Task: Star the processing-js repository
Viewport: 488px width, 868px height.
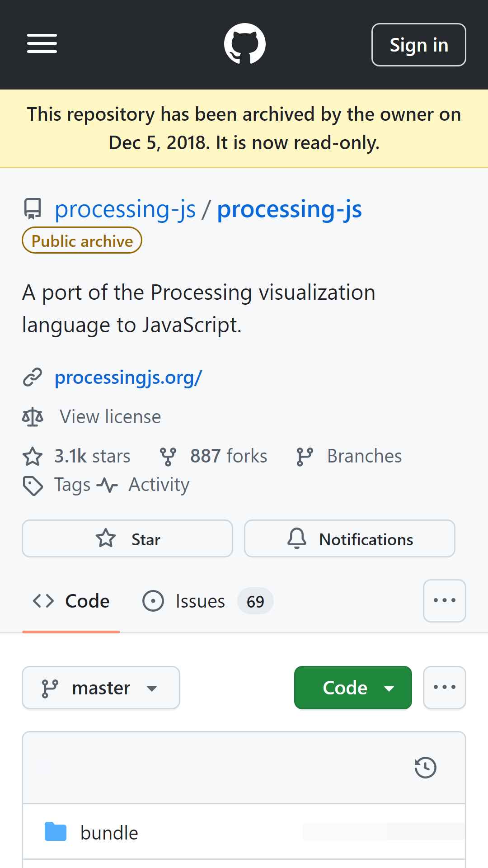Action: point(127,538)
